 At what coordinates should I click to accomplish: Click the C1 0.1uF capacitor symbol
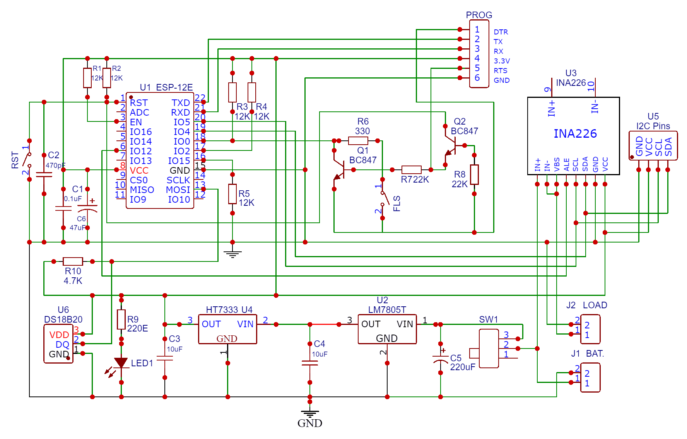click(x=63, y=208)
